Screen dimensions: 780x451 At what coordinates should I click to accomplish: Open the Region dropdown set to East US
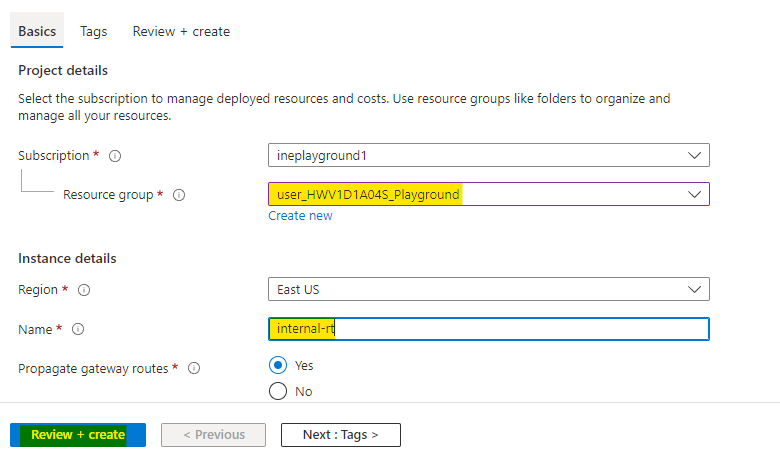(x=488, y=289)
